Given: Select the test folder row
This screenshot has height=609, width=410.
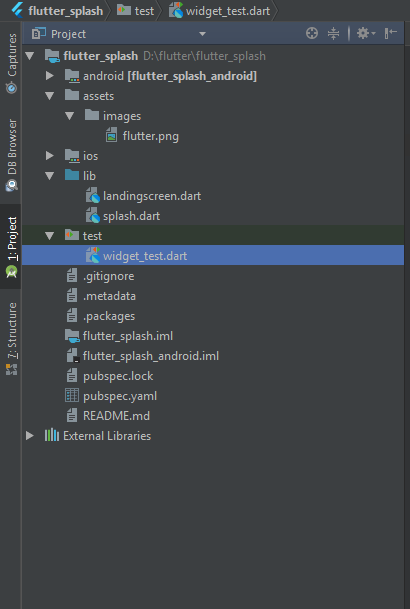Looking at the screenshot, I should pos(213,235).
